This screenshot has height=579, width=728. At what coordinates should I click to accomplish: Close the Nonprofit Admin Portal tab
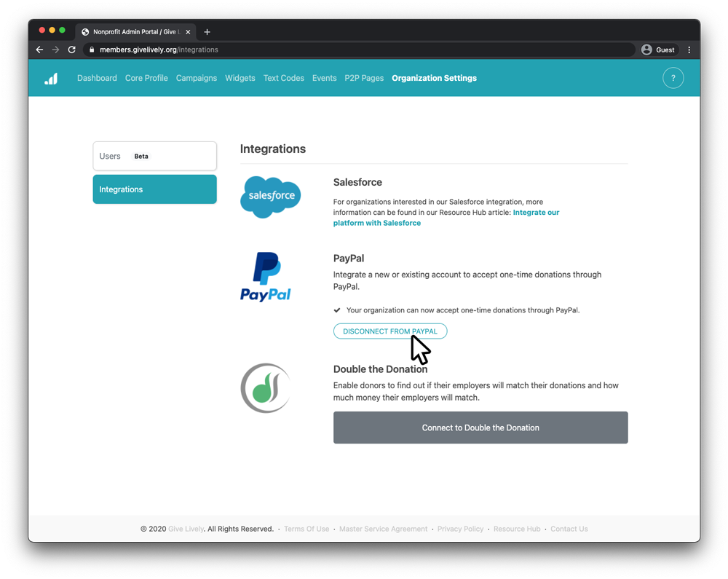(x=188, y=32)
